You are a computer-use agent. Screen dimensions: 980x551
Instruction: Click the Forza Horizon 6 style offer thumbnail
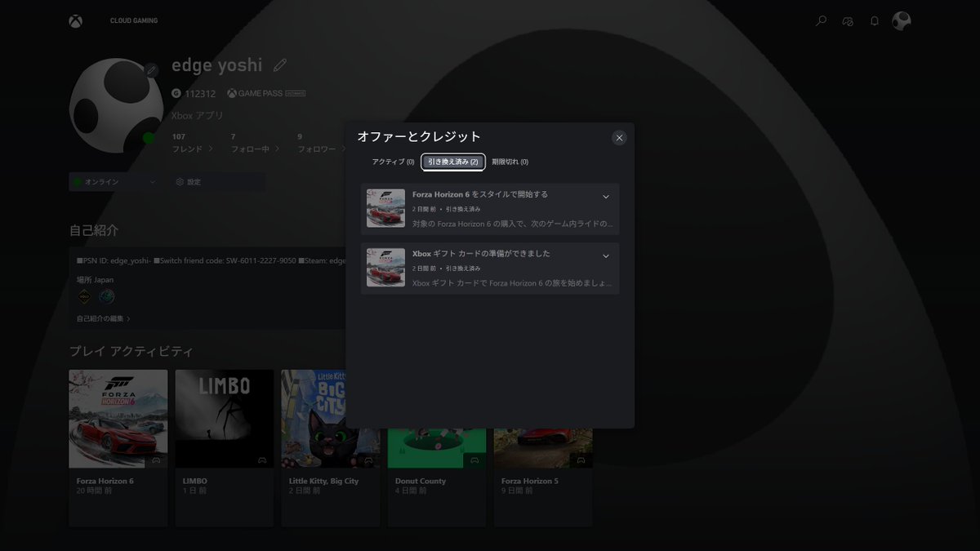pyautogui.click(x=385, y=208)
